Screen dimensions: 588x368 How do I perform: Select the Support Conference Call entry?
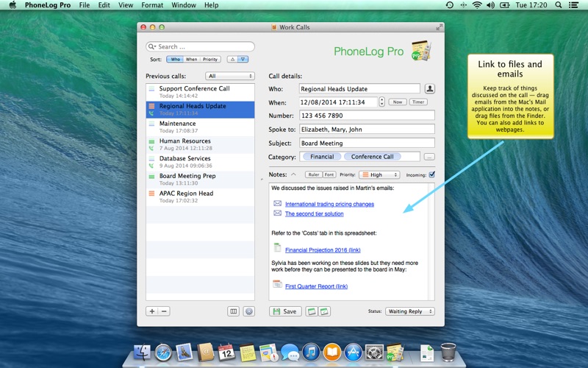[x=200, y=91]
